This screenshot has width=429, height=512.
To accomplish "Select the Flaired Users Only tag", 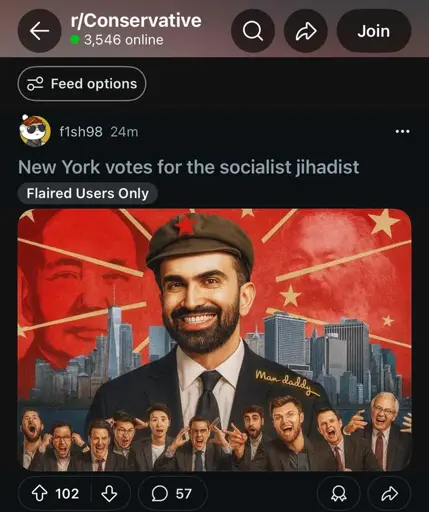I will coord(88,193).
